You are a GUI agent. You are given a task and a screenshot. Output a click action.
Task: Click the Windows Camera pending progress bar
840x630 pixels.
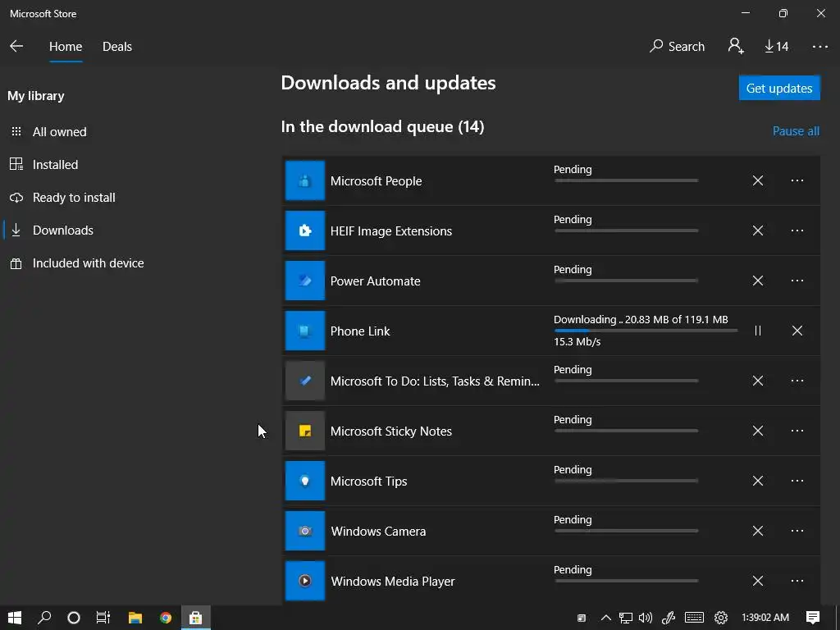(x=626, y=531)
